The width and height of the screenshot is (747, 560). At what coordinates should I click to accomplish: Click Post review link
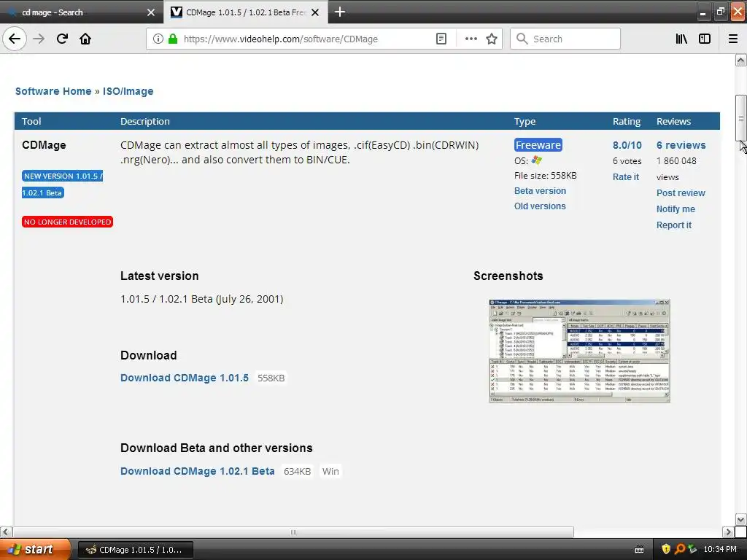pyautogui.click(x=681, y=192)
